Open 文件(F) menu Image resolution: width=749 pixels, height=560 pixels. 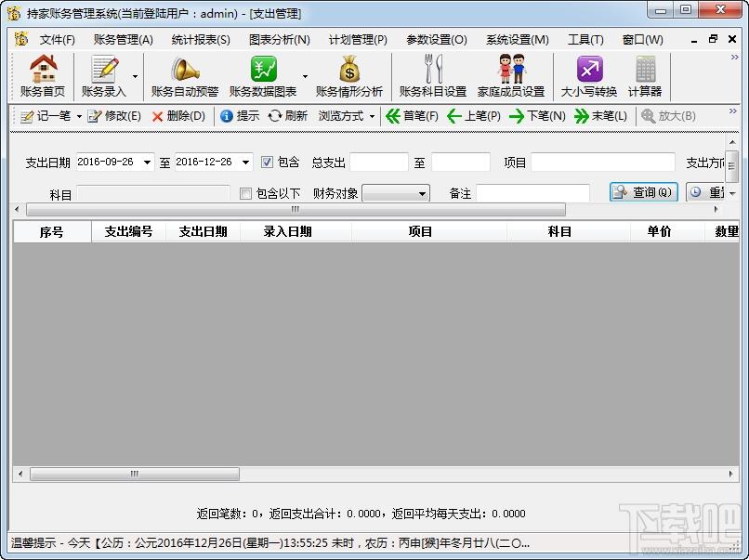pyautogui.click(x=58, y=40)
